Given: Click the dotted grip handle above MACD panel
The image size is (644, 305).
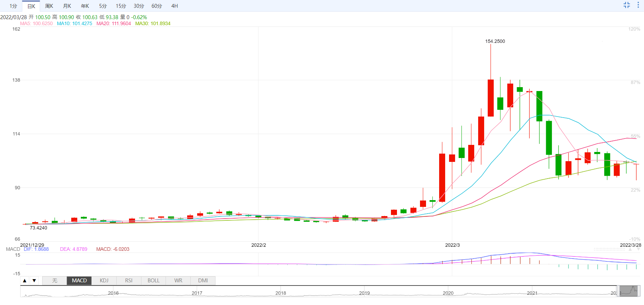Looking at the screenshot, I should click(609, 249).
